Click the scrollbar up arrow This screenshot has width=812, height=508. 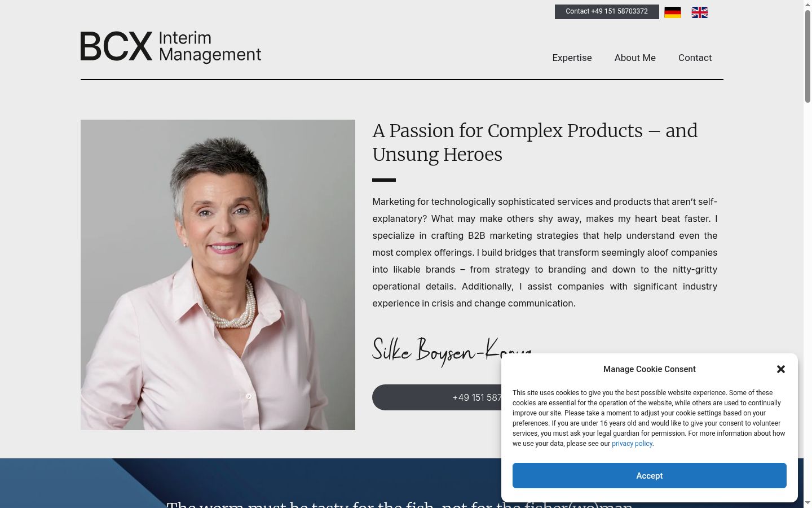807,4
